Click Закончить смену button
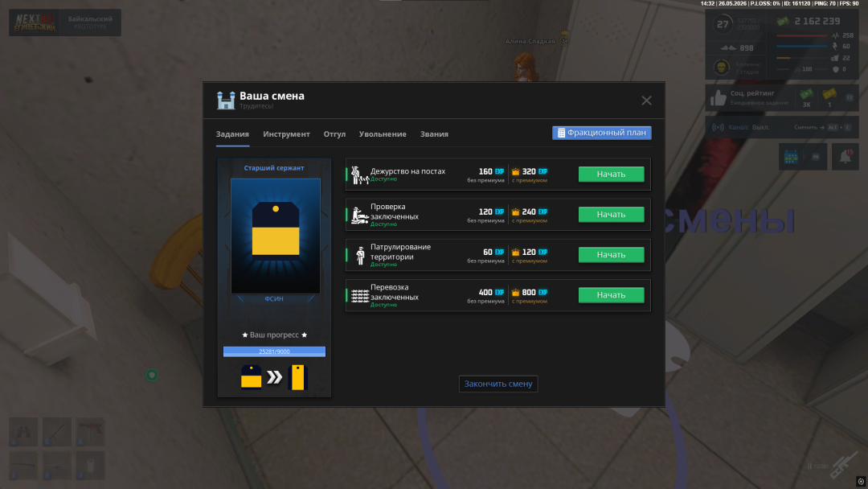The image size is (868, 489). (498, 384)
